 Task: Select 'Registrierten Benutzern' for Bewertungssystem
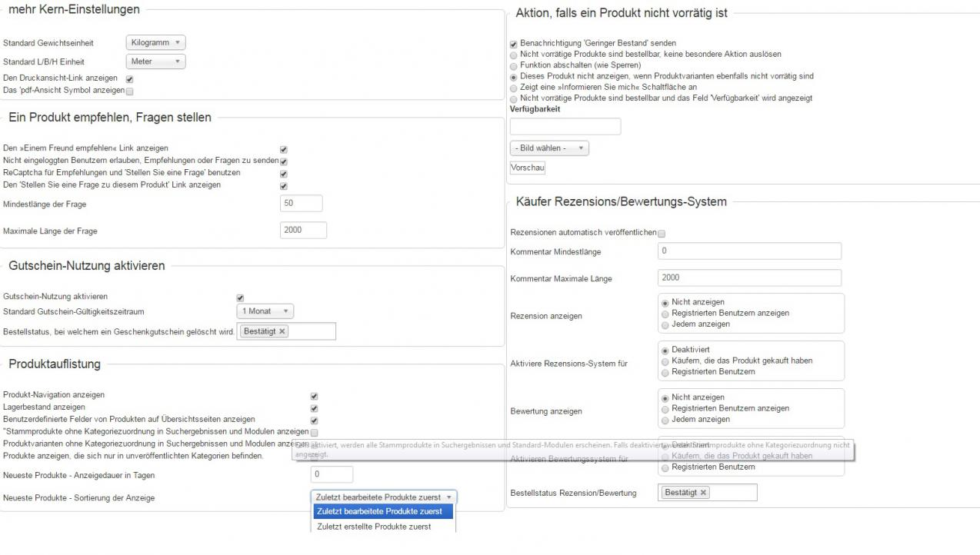click(665, 467)
